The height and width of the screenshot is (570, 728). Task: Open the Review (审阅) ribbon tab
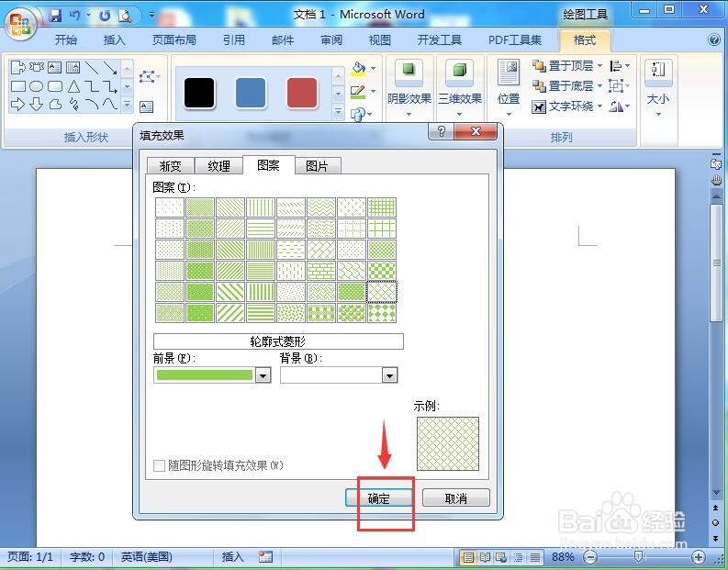331,39
